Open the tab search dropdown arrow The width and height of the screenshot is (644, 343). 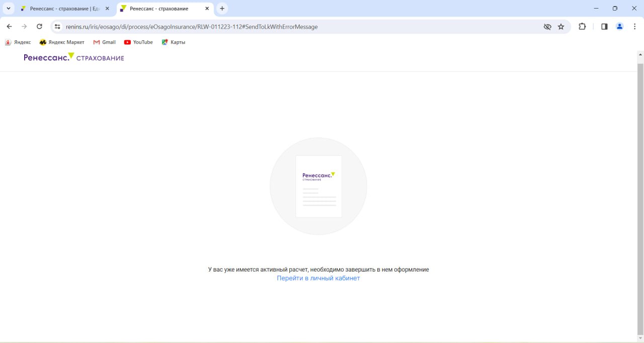[x=9, y=9]
